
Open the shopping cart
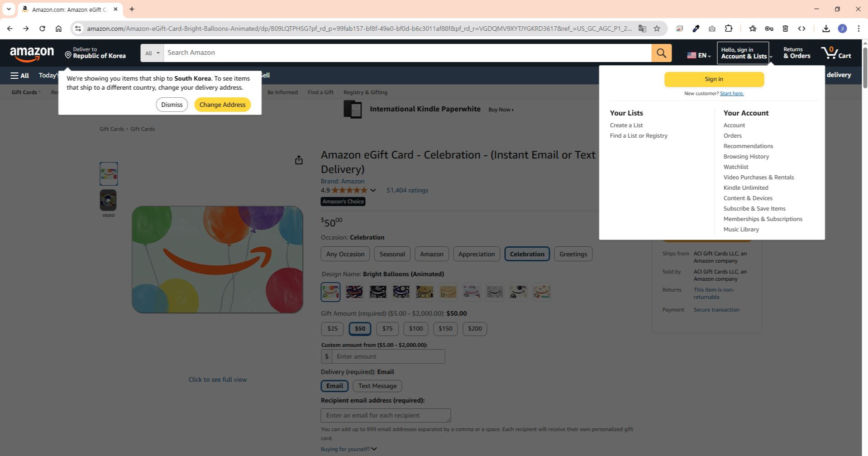836,53
